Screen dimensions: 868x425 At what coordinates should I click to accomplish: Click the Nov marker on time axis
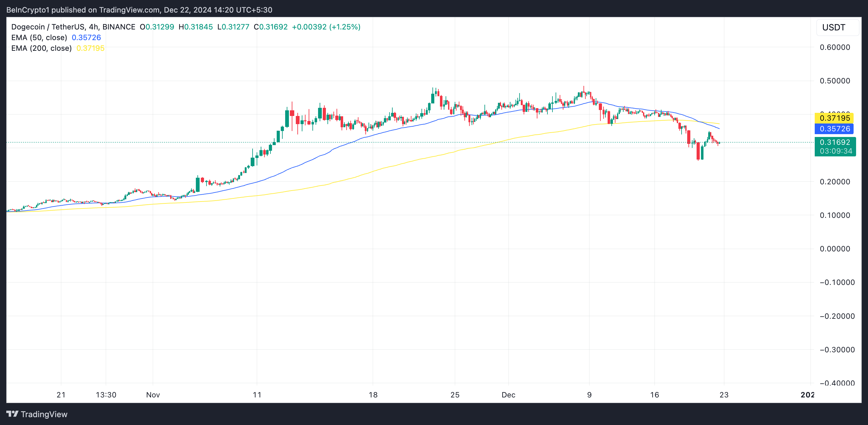[153, 395]
